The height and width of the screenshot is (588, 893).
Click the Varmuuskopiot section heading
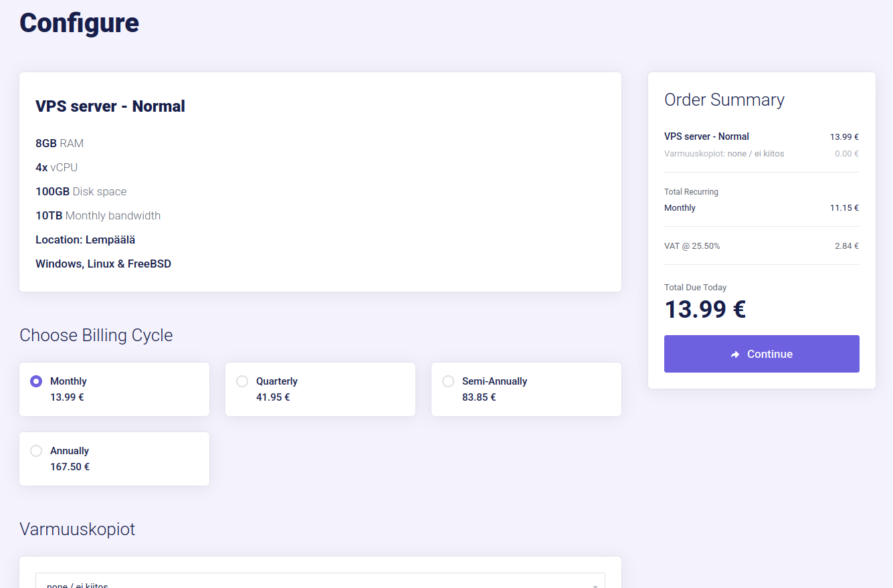(x=78, y=529)
